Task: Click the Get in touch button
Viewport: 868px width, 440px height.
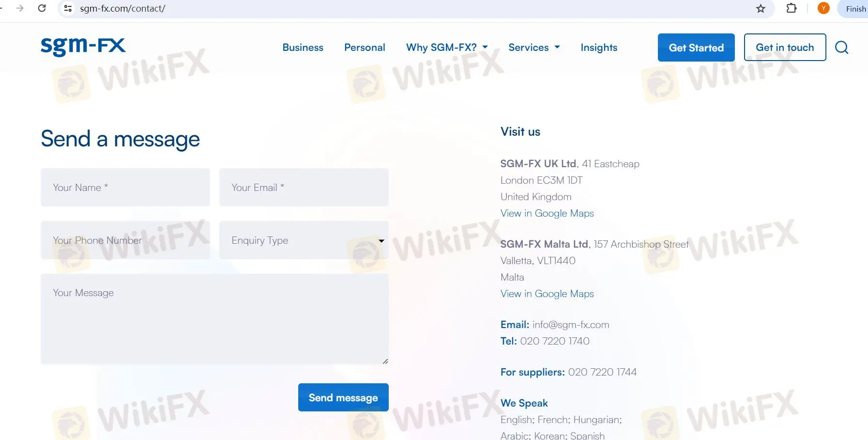Action: click(785, 47)
